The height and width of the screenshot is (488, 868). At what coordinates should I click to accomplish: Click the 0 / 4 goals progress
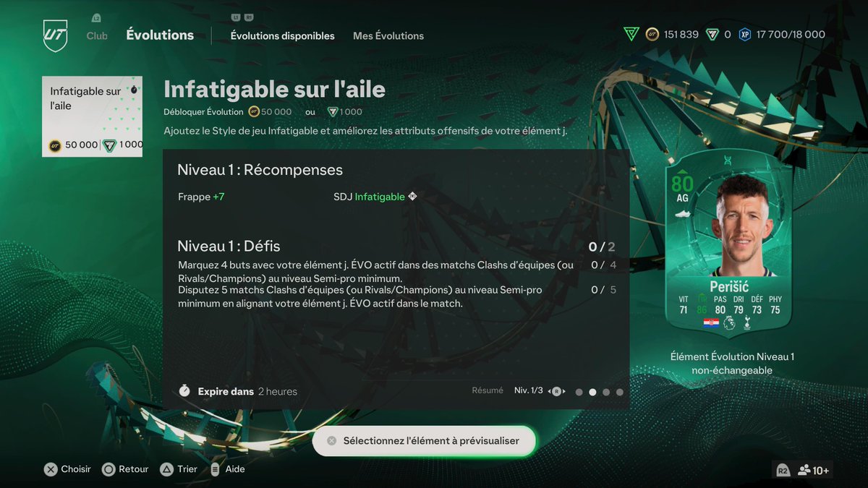603,265
